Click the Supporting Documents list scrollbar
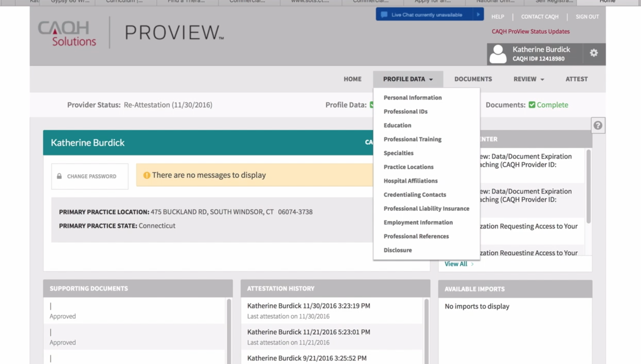 229,331
